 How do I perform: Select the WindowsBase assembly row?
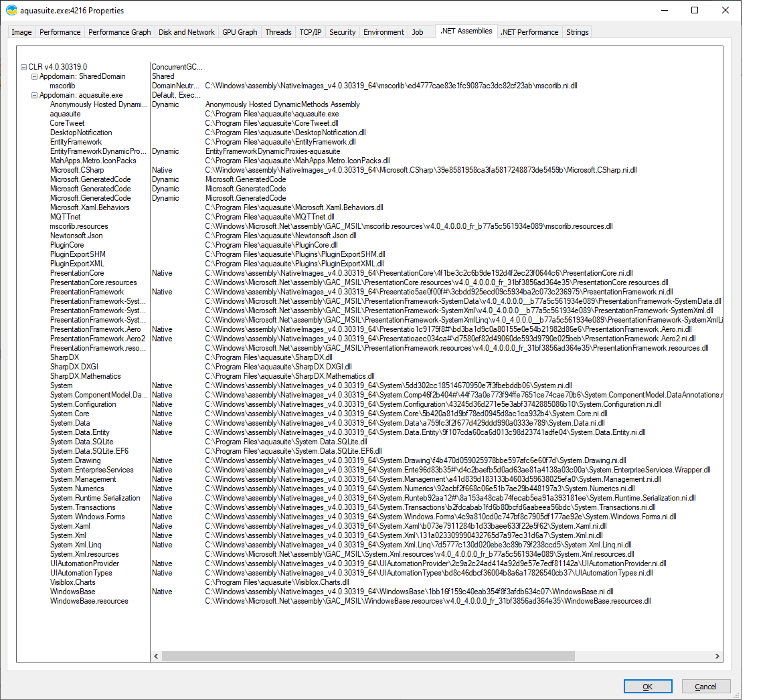pos(73,592)
